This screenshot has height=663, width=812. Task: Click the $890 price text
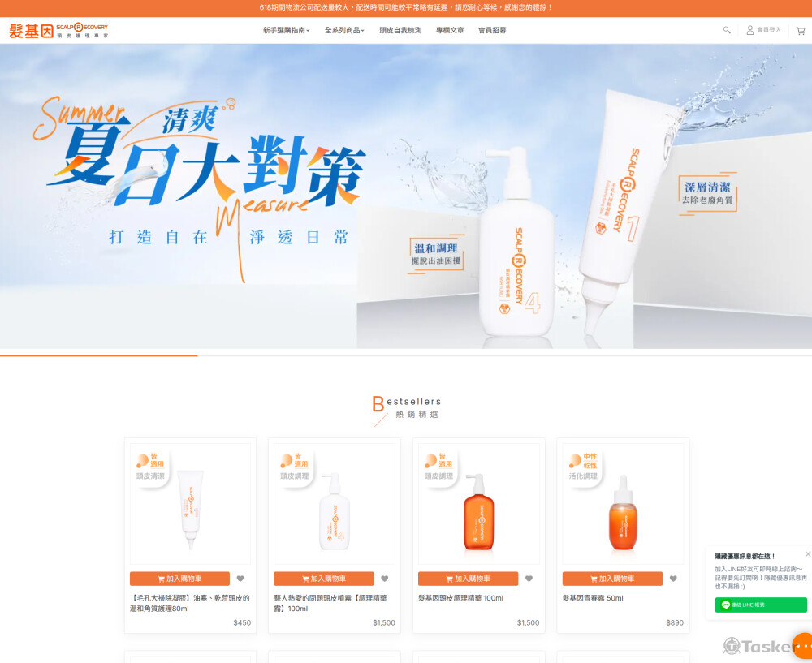pyautogui.click(x=675, y=622)
